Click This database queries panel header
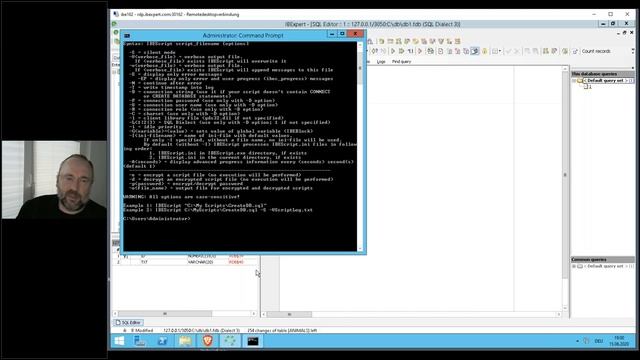 coord(602,74)
